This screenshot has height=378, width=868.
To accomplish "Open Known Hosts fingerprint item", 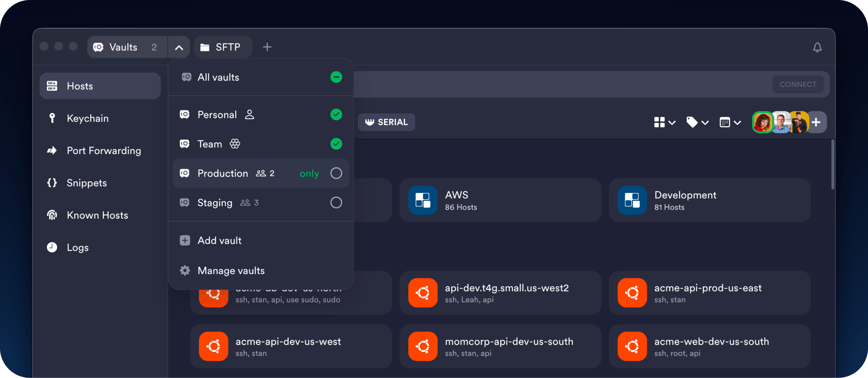I will (x=97, y=215).
